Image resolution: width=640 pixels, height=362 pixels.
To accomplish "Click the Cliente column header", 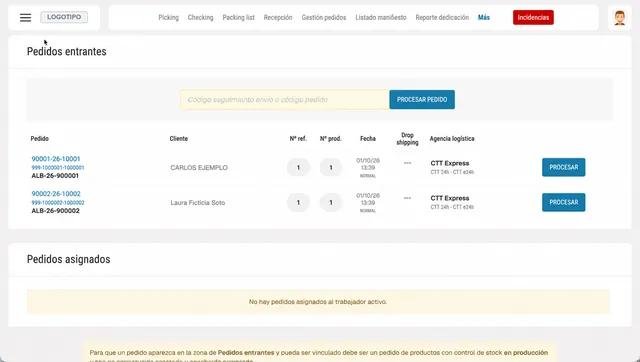I will (x=179, y=139).
